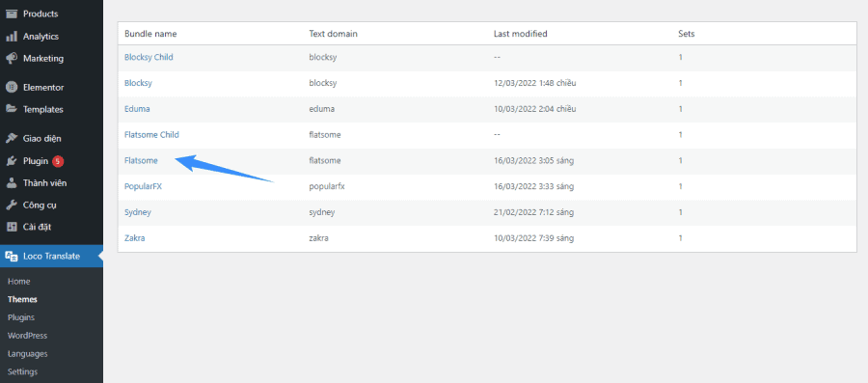The height and width of the screenshot is (383, 868).
Task: Open Elementor using its circular icon
Action: (x=11, y=88)
